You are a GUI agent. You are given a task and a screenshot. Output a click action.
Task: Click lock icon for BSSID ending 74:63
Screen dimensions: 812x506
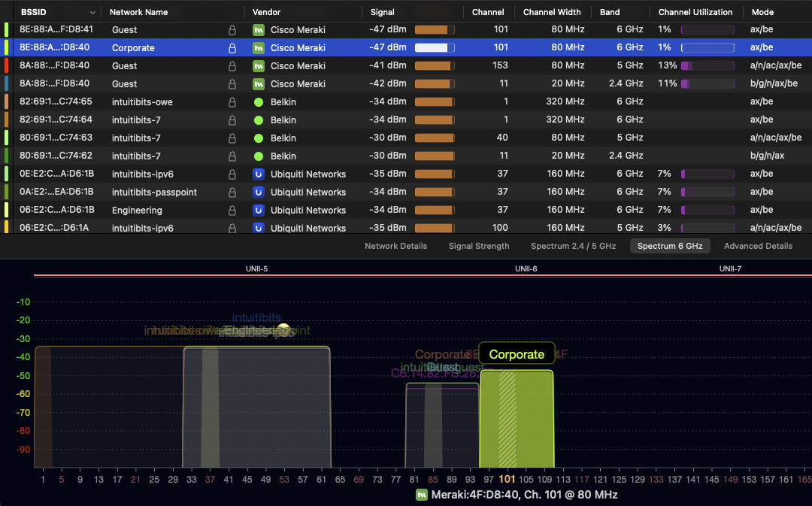pyautogui.click(x=232, y=138)
